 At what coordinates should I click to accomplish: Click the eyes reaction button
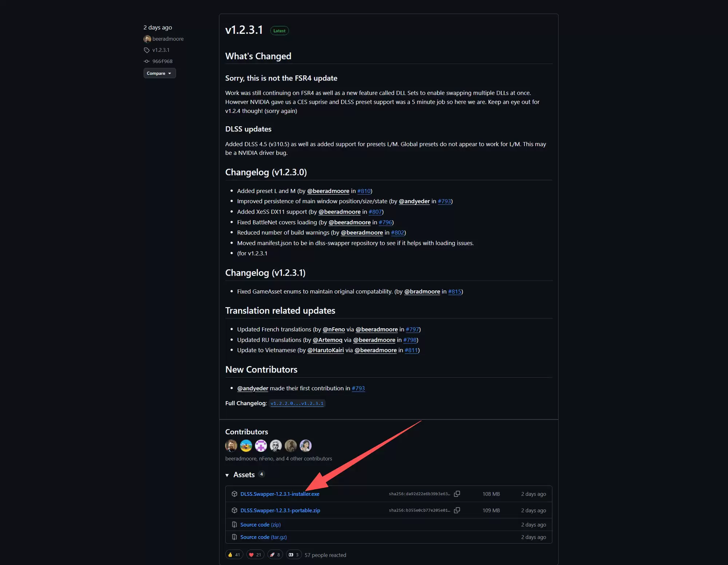293,555
